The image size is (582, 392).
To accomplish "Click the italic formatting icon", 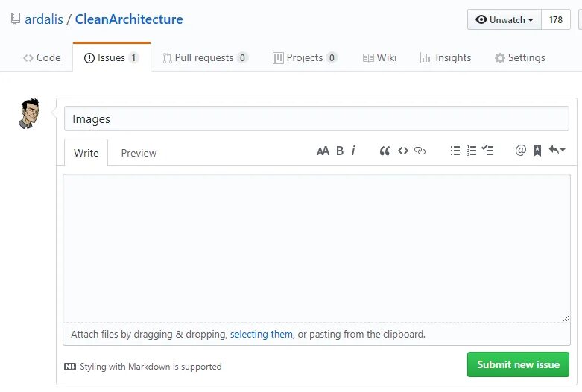I will 353,151.
